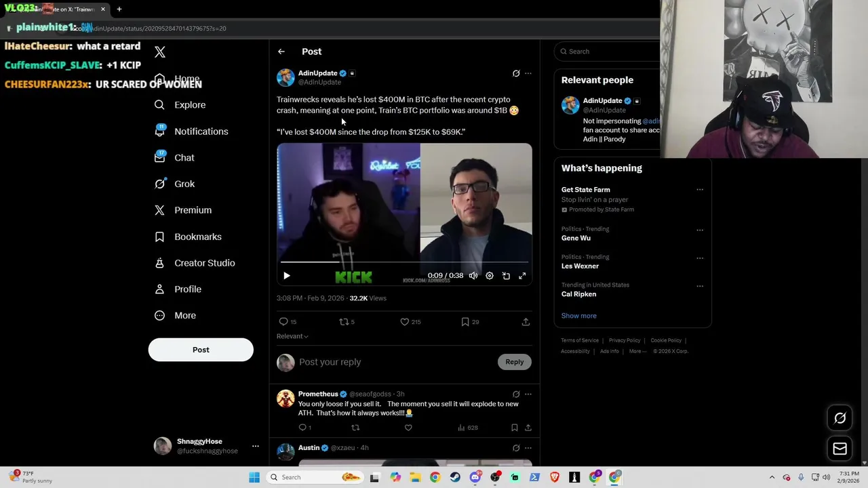Open three-dot menu on Austin's reply
The image size is (868, 488).
click(x=528, y=448)
